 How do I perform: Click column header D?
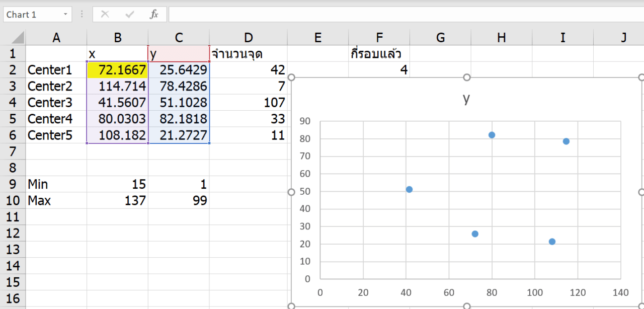click(249, 37)
